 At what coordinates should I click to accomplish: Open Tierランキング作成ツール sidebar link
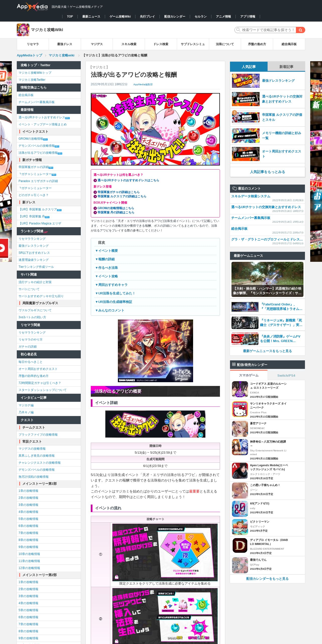pyautogui.click(x=36, y=267)
